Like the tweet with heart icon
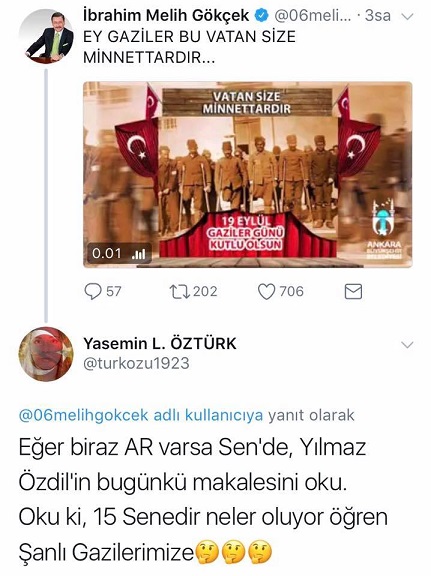 pyautogui.click(x=266, y=292)
